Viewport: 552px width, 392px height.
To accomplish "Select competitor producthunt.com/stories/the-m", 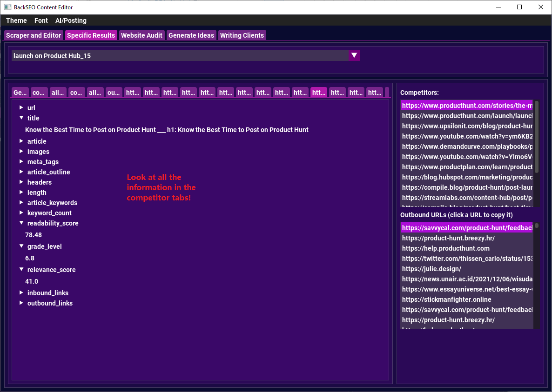I will 467,106.
